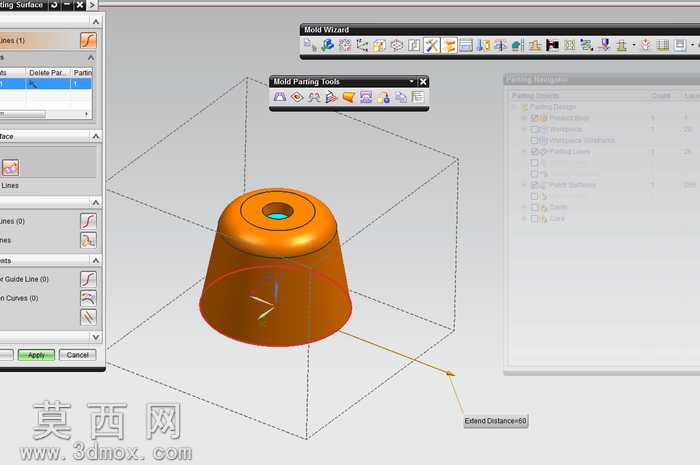Screen dimensions: 700x465
Task: Open Mold Tools hammer-and-wrench icon
Action: [x=432, y=45]
